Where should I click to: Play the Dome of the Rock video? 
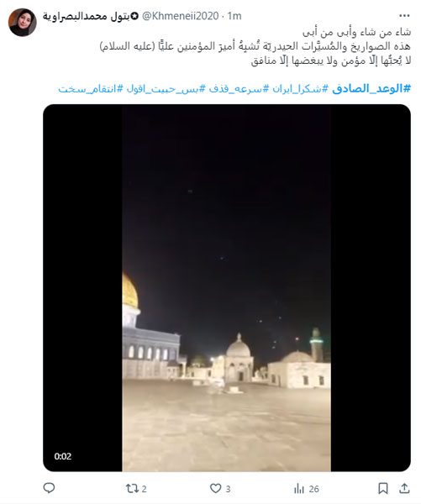point(226,287)
